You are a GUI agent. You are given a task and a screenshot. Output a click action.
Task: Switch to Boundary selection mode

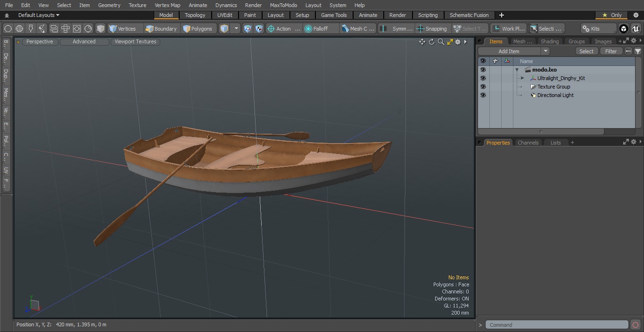pyautogui.click(x=161, y=29)
